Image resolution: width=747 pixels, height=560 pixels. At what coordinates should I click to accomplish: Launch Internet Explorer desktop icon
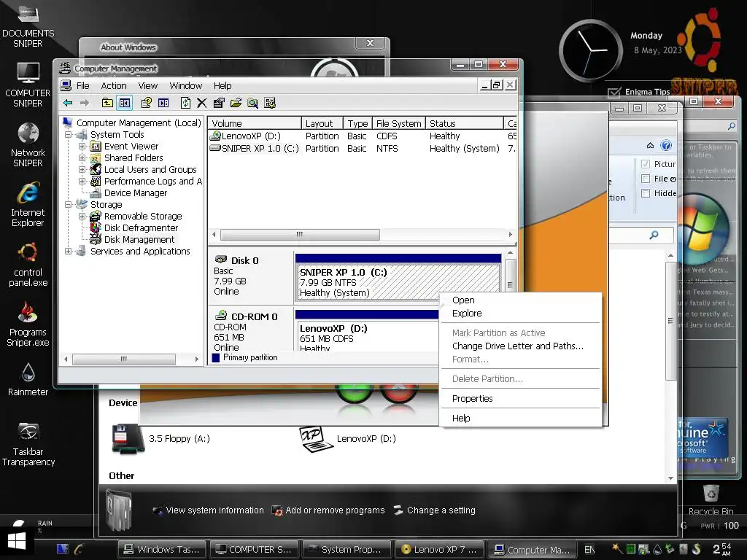[x=28, y=204]
